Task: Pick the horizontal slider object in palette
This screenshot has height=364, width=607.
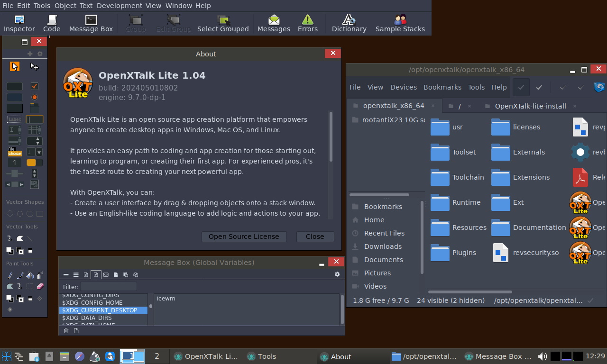Action: 15,173
